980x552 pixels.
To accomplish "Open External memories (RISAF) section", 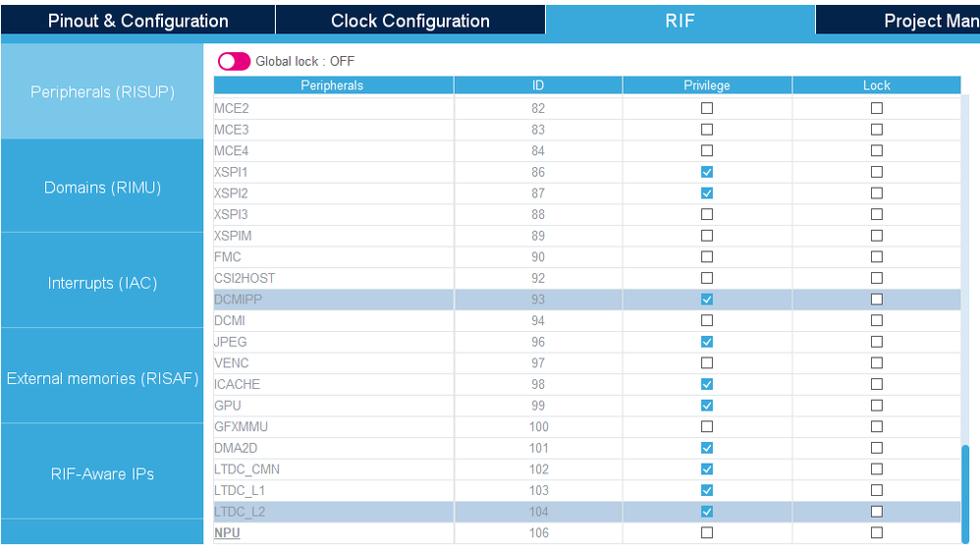I will click(102, 378).
